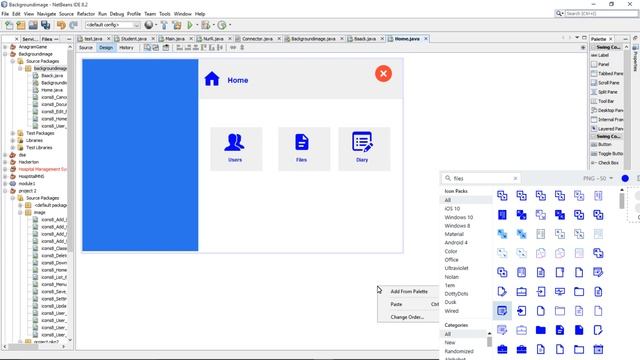Click the Preview Design icon in designer toolbar
The height and width of the screenshot is (360, 640).
tap(166, 48)
